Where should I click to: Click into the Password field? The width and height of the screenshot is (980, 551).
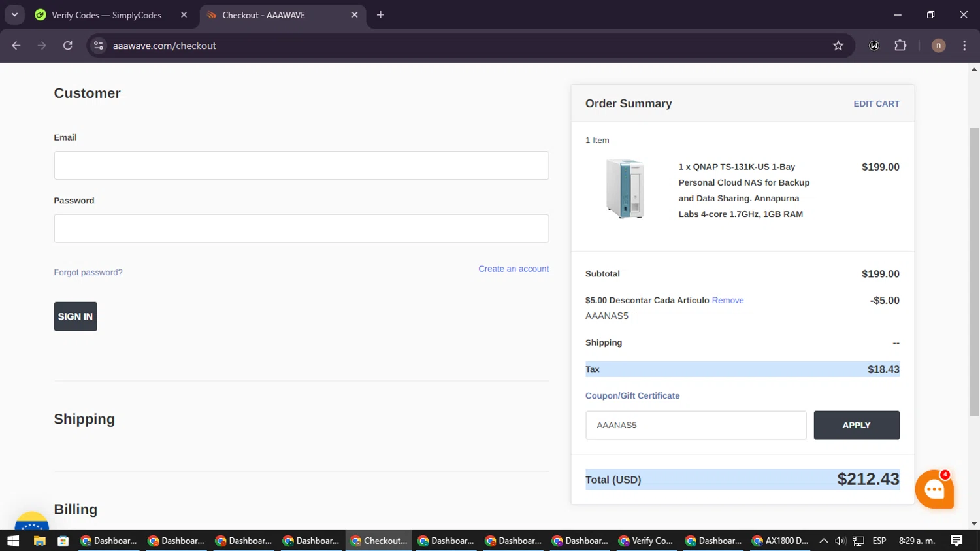301,229
